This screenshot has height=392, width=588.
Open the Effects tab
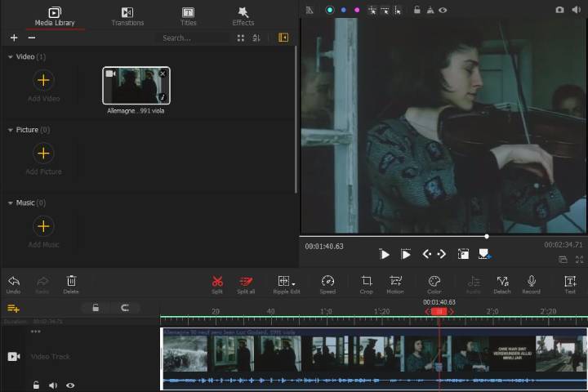click(243, 16)
